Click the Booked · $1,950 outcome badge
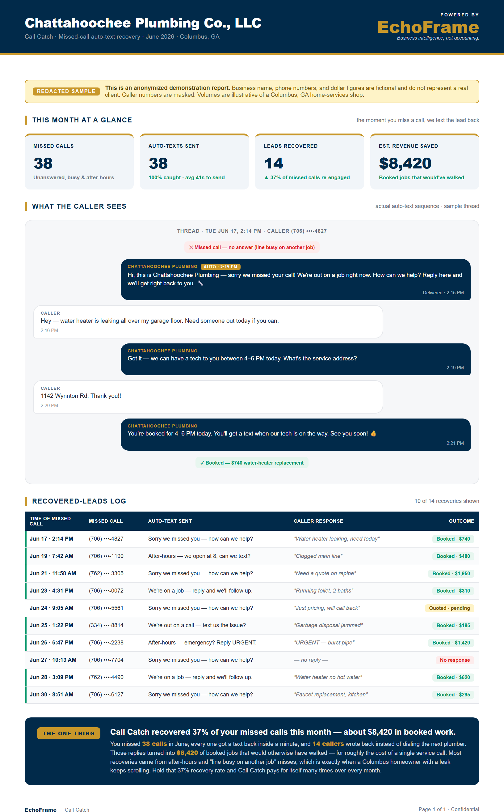504x812 pixels. click(x=451, y=573)
